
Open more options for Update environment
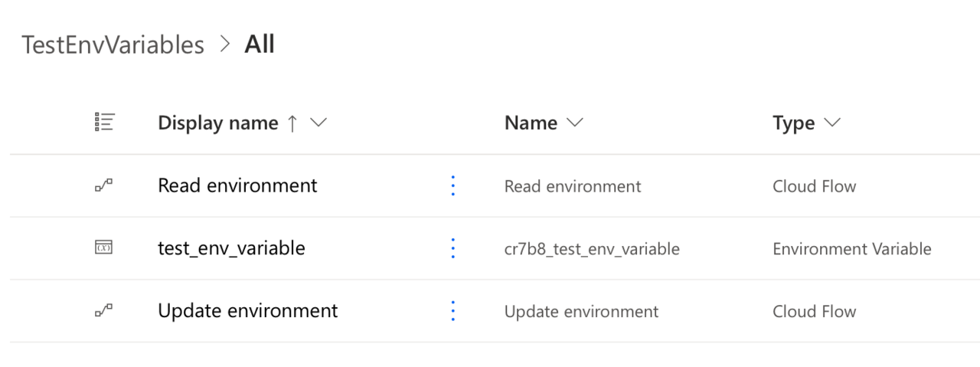pos(452,311)
